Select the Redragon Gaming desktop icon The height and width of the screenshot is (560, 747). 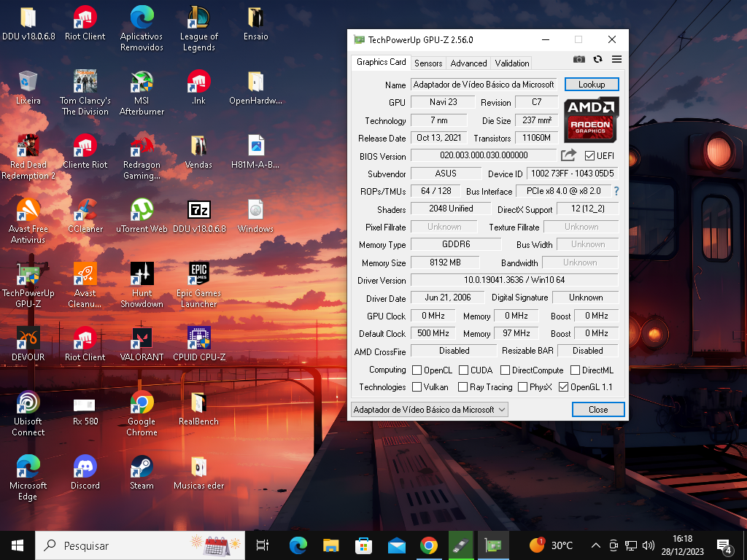pos(142,157)
